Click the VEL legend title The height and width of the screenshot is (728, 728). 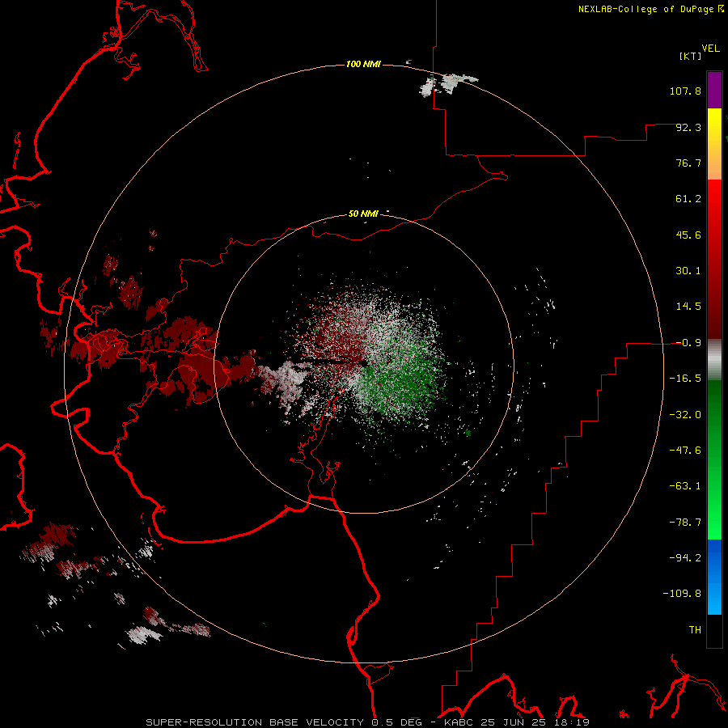coord(710,49)
